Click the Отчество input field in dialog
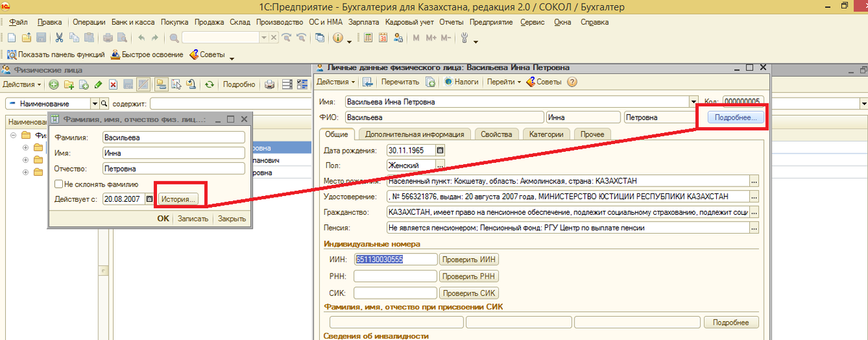Screen dimensions: 868x340 [174, 169]
